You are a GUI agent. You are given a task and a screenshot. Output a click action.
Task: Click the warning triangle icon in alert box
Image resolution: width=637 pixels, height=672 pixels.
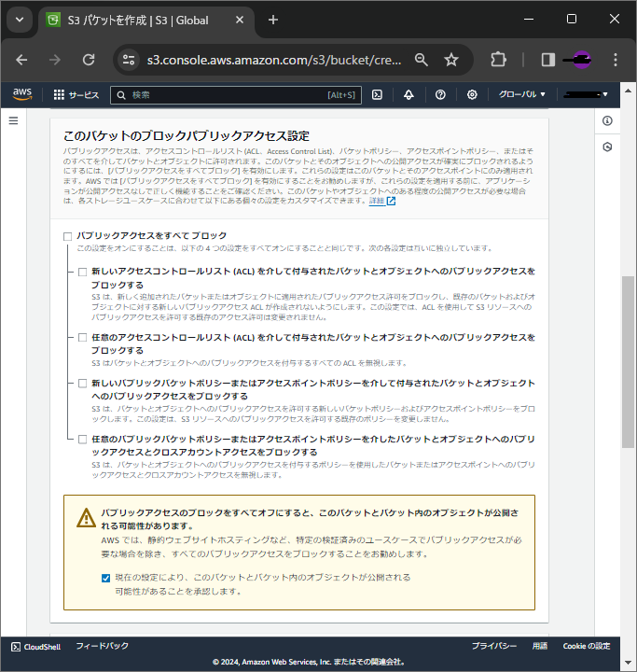coord(86,517)
